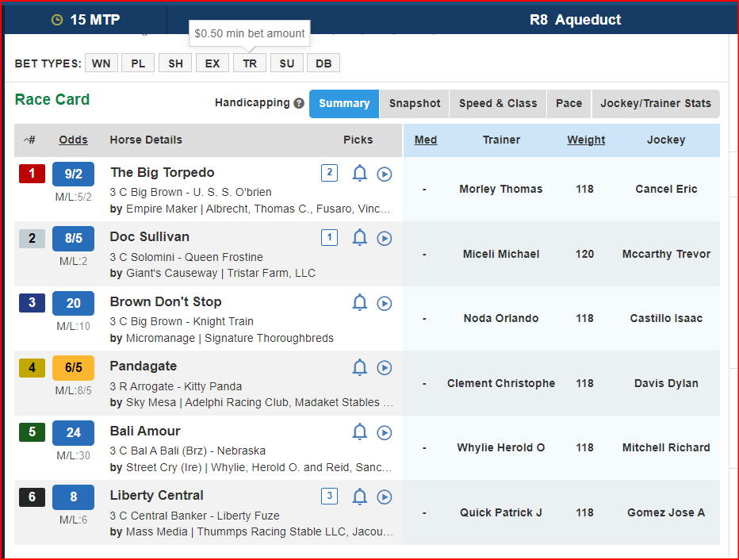739x560 pixels.
Task: Select the WN bet type
Action: pyautogui.click(x=101, y=63)
